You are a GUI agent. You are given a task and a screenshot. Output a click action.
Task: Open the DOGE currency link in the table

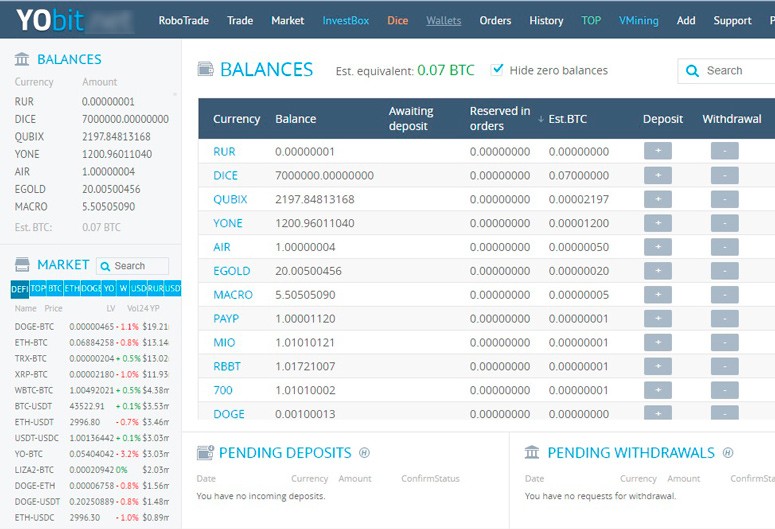(x=229, y=414)
